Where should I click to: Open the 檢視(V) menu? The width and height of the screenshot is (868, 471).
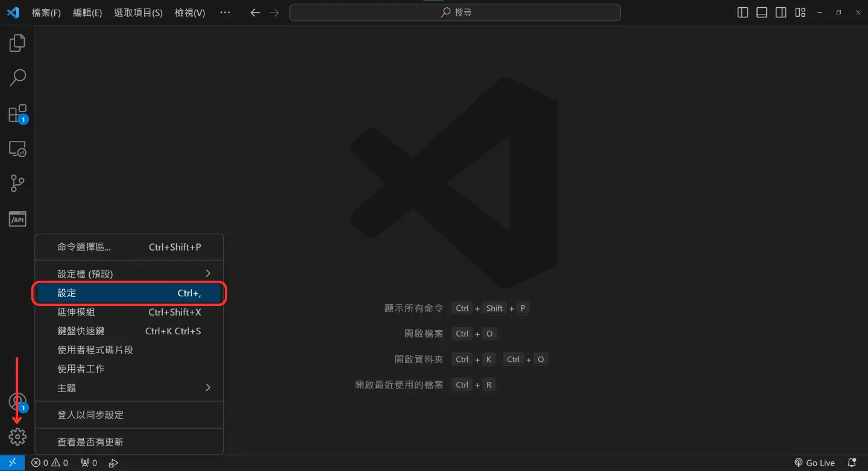(x=190, y=13)
